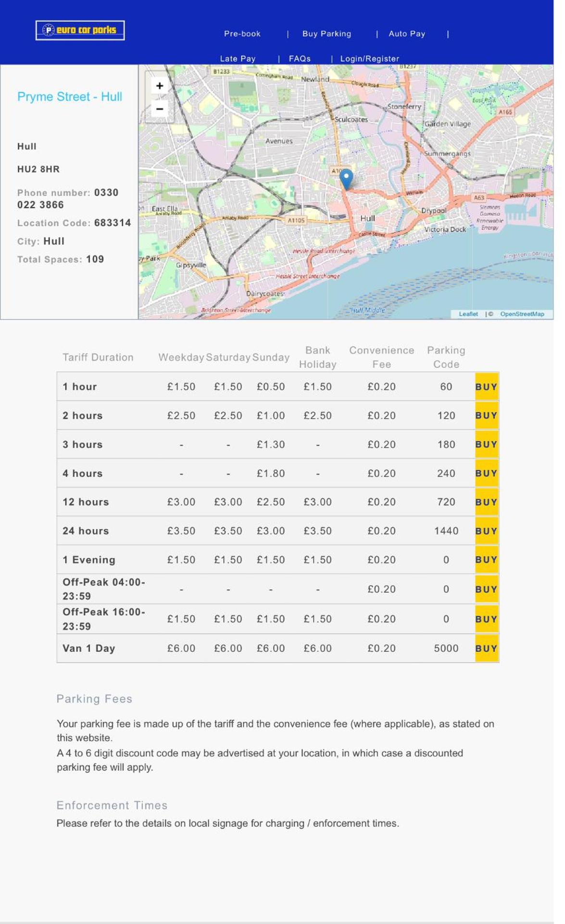Buy the Van 1 Day tariff
This screenshot has height=924, width=565.
pyautogui.click(x=486, y=649)
